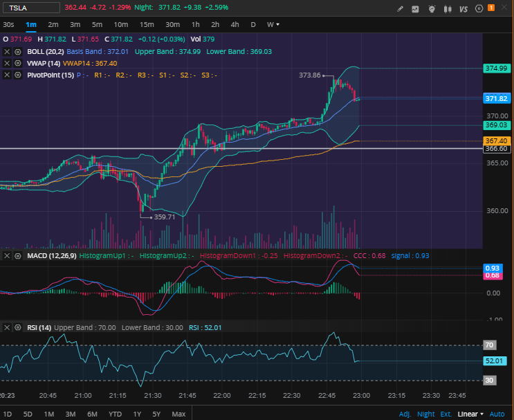Click the 371.82 current price tag
Screen dimensions: 514x420
pyautogui.click(x=497, y=99)
